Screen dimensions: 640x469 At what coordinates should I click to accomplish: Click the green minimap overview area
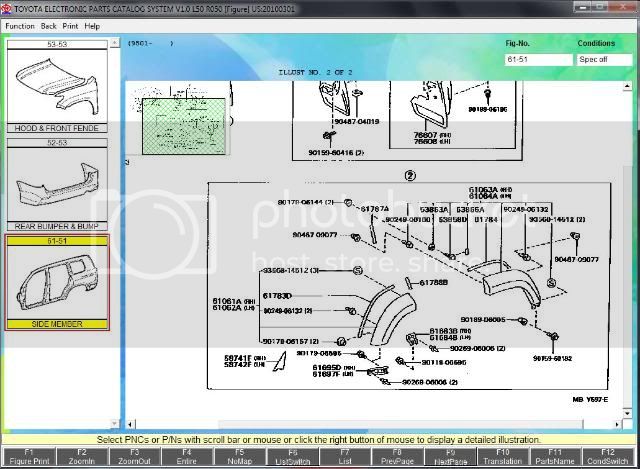tap(184, 126)
